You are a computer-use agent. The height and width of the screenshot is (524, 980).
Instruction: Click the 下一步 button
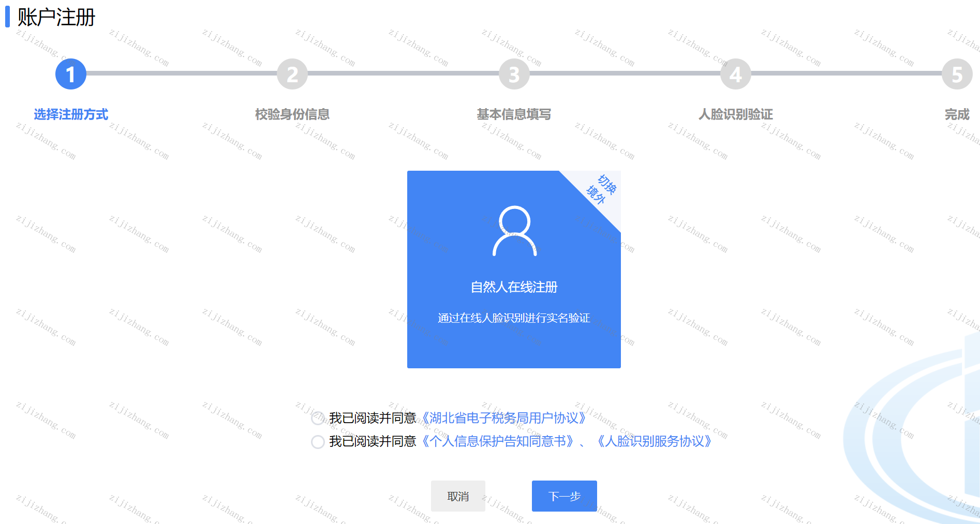[565, 496]
